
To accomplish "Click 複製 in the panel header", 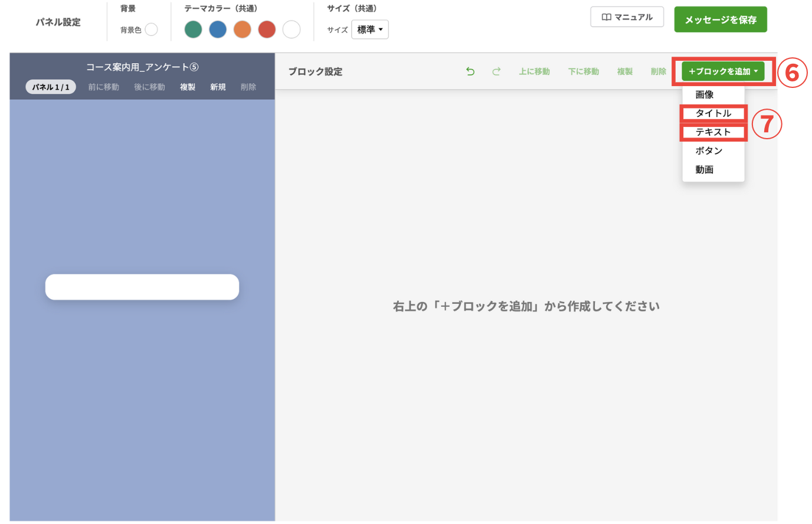I will 188,87.
